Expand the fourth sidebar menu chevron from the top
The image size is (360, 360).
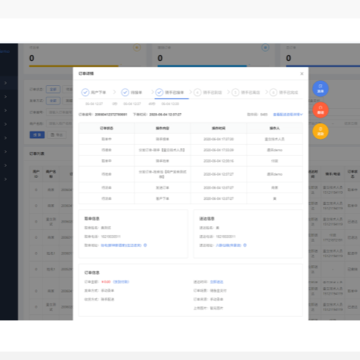(x=6, y=124)
